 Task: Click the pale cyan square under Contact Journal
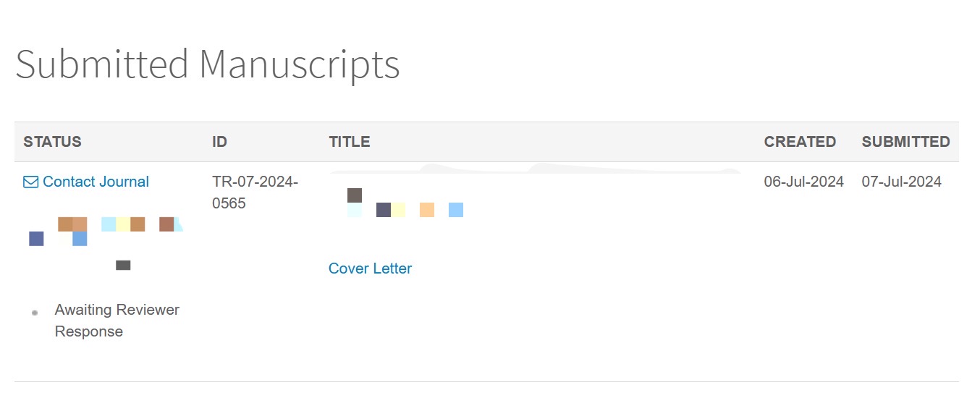(x=109, y=224)
